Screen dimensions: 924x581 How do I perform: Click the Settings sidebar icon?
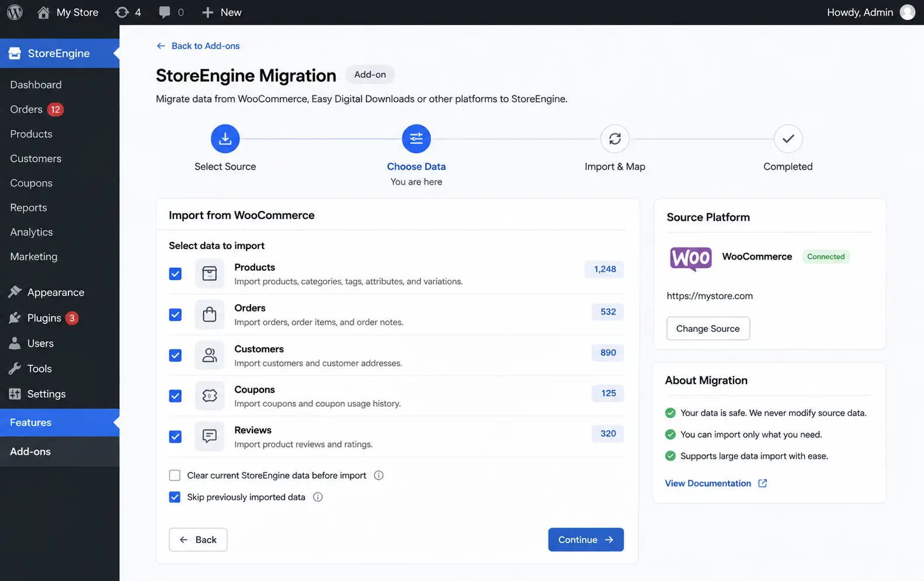coord(15,394)
